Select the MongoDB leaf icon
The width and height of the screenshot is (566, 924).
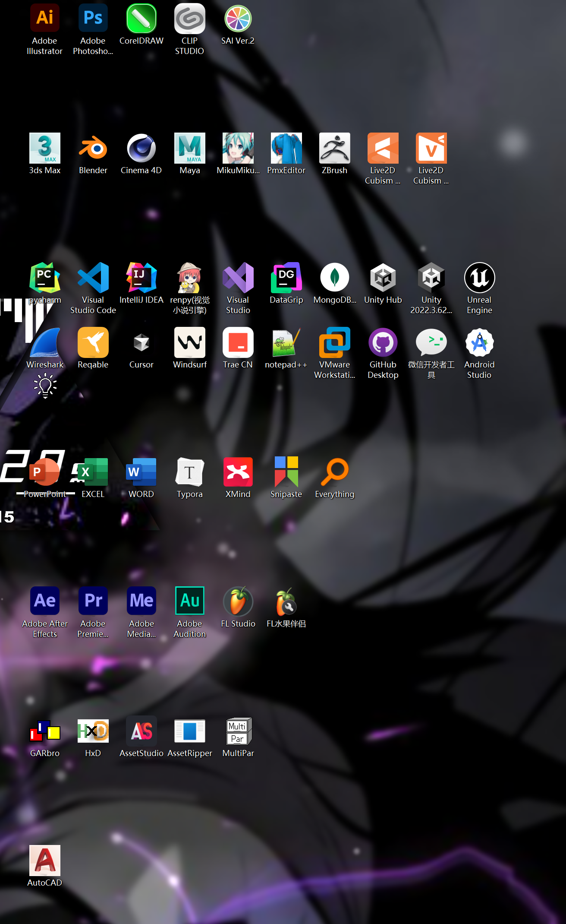(335, 278)
